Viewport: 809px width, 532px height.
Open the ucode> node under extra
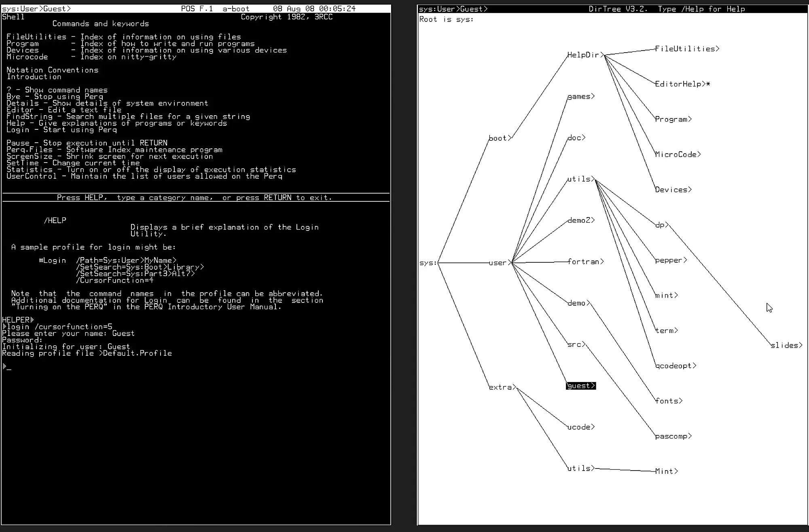coord(581,426)
